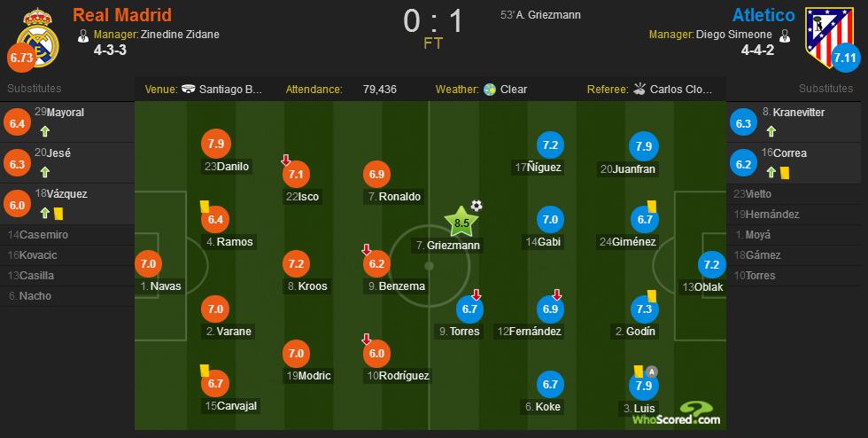This screenshot has height=438, width=868.
Task: Click the yellow card icon above Ramos
Action: (205, 207)
